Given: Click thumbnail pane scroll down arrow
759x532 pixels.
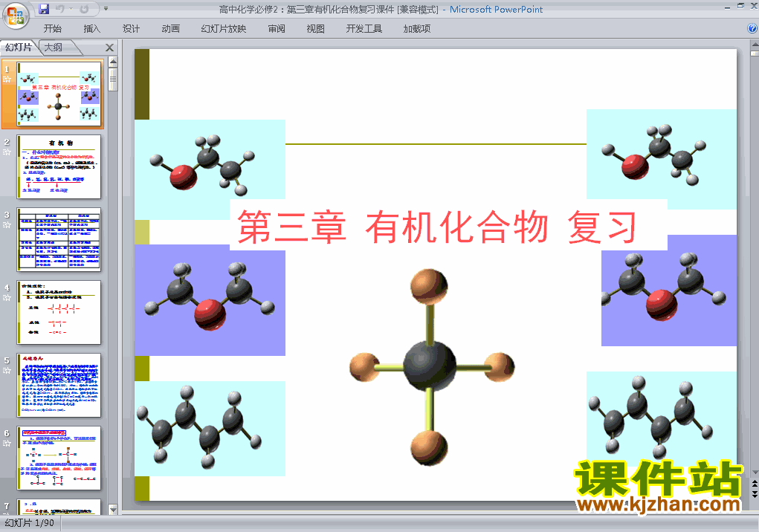Looking at the screenshot, I should pyautogui.click(x=113, y=509).
